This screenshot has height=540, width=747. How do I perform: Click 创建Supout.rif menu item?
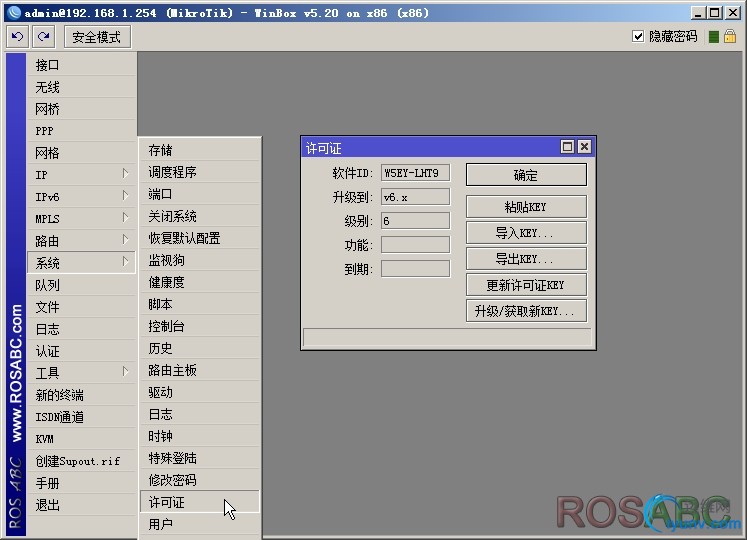(81, 461)
